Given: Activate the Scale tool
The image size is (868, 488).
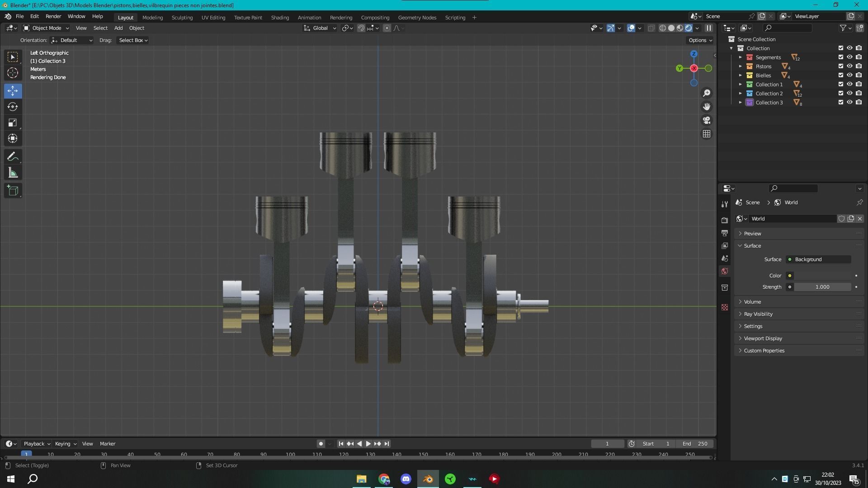Looking at the screenshot, I should pyautogui.click(x=13, y=122).
